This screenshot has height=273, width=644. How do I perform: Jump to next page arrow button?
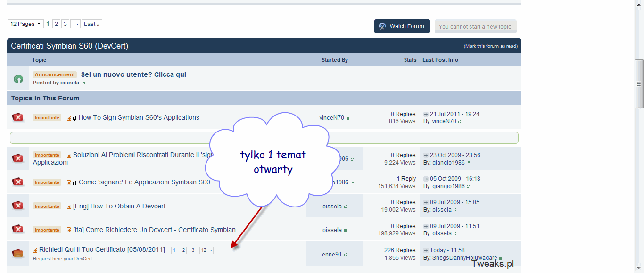coord(75,24)
